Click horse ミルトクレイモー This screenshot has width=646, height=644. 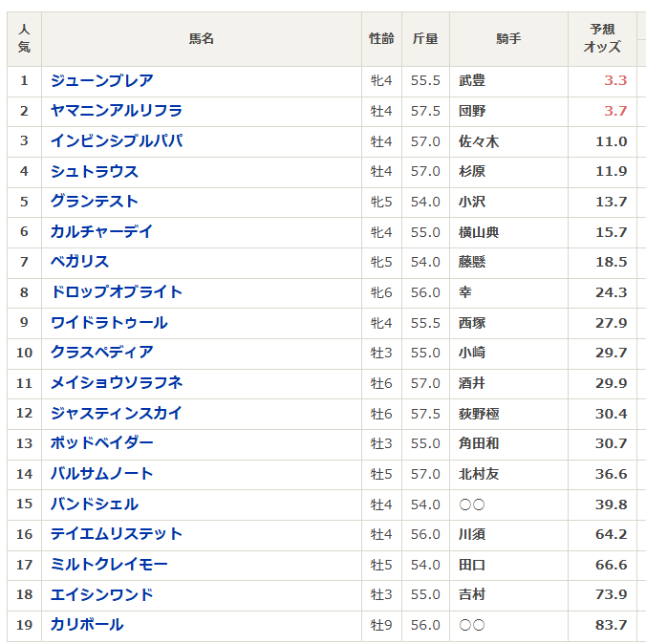click(109, 565)
